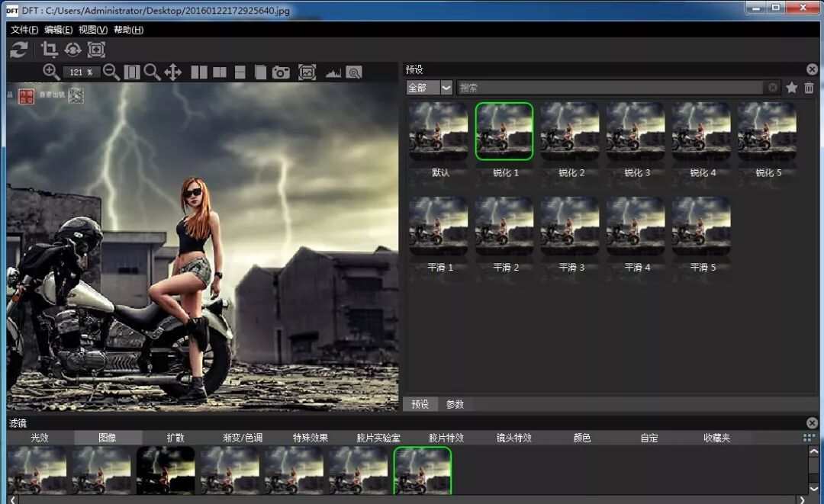The image size is (824, 504).
Task: Click the 121 % zoom value field
Action: click(x=80, y=72)
